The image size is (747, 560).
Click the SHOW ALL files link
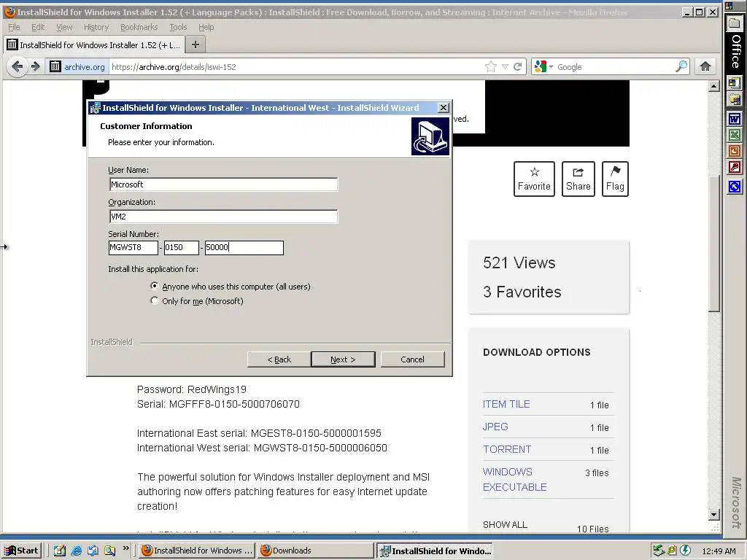click(x=505, y=524)
